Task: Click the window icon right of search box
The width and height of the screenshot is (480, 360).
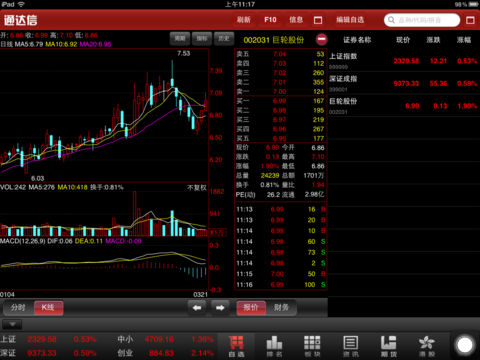Action: [x=470, y=20]
